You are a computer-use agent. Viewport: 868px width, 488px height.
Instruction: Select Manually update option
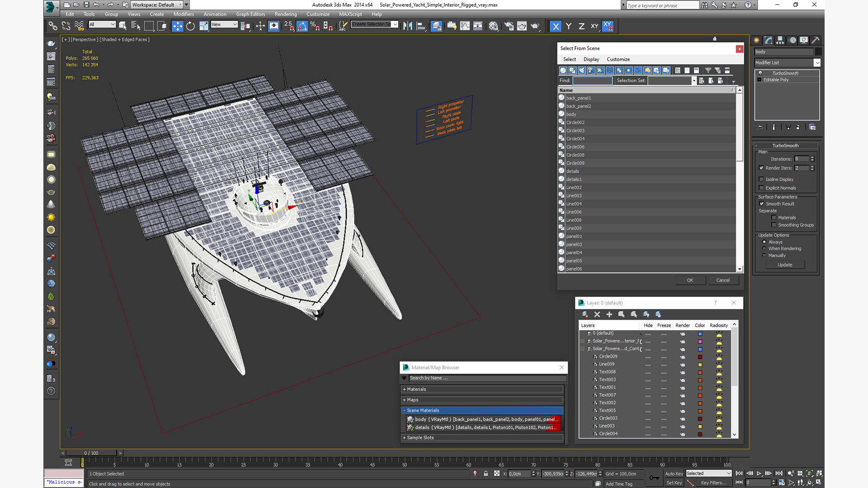(764, 255)
